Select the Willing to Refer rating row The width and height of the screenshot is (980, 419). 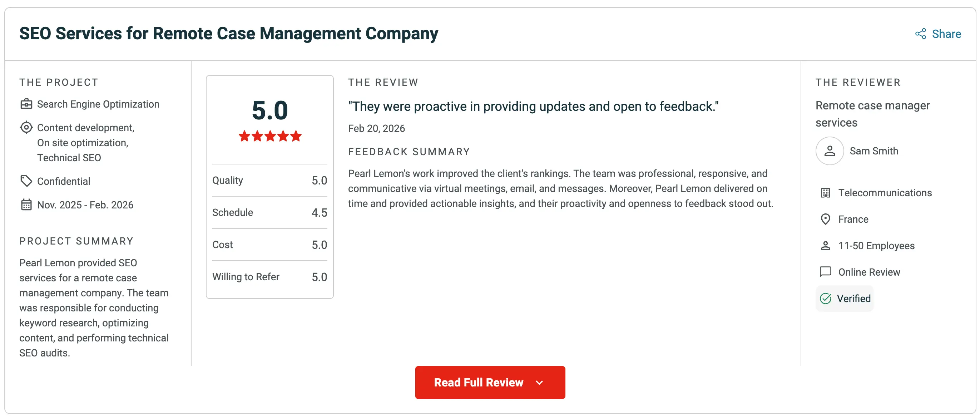click(x=269, y=277)
